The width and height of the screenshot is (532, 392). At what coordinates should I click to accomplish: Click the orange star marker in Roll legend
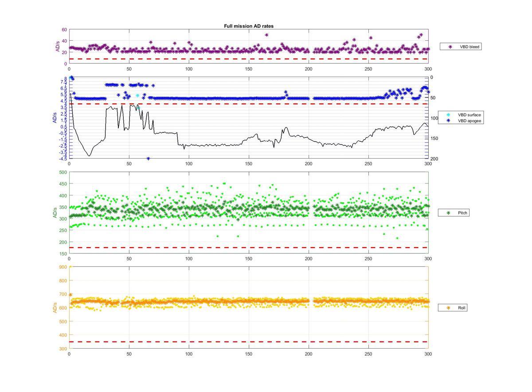click(x=448, y=307)
